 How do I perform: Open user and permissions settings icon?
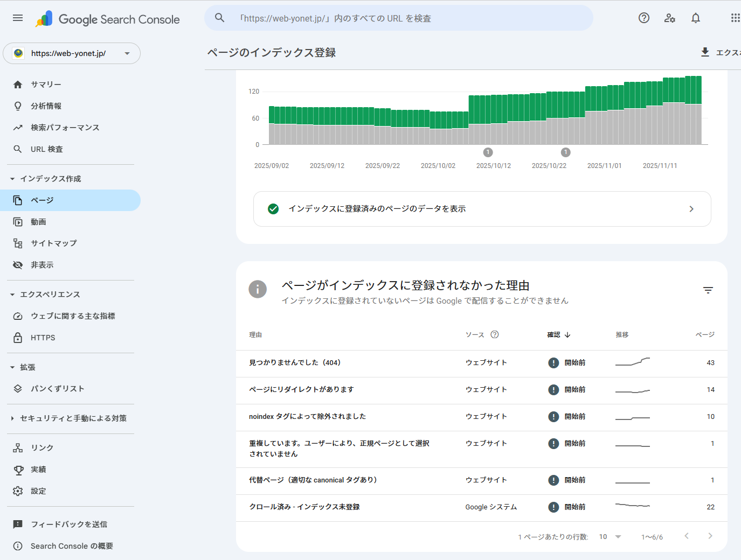click(669, 18)
